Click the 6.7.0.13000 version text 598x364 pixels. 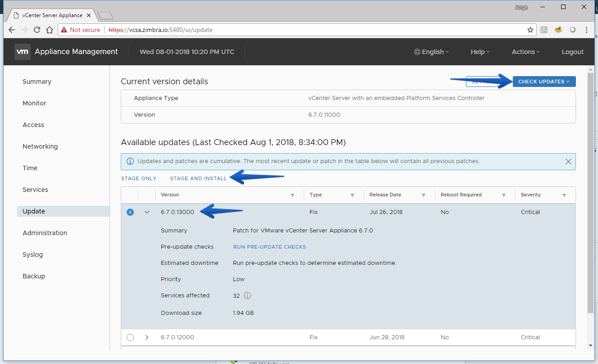[178, 212]
